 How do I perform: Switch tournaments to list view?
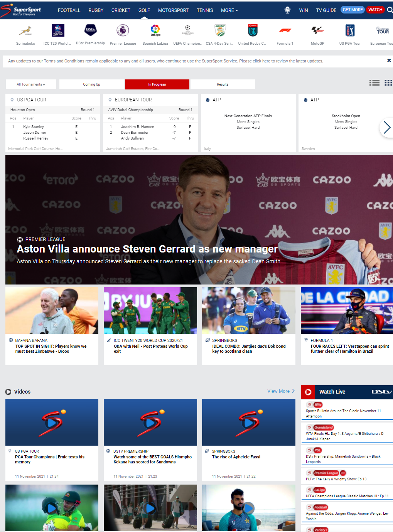(374, 82)
